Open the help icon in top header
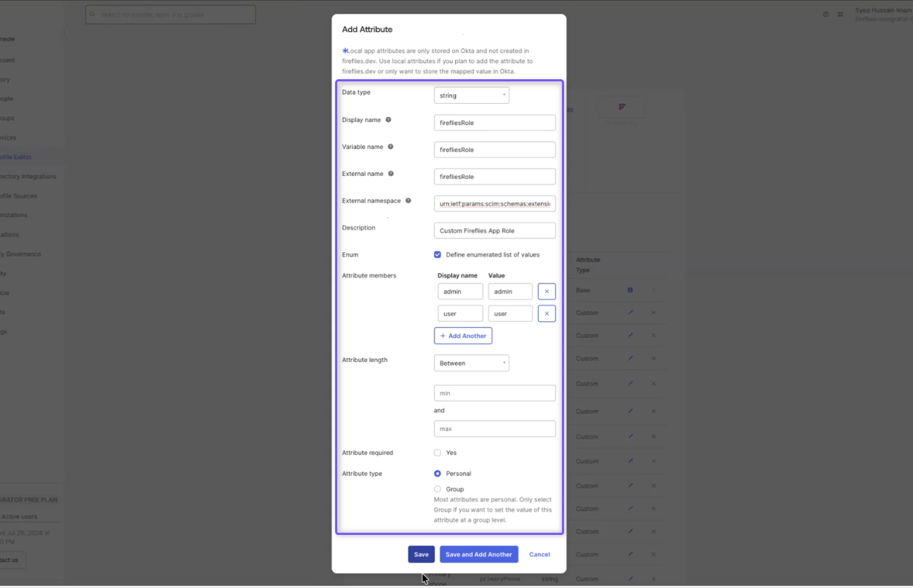The height and width of the screenshot is (588, 913). coord(826,15)
